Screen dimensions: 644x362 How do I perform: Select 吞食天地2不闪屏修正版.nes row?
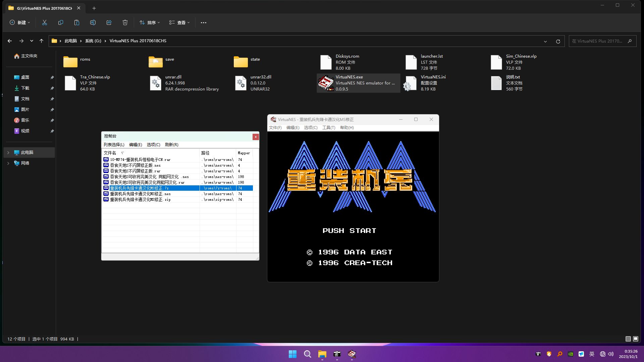(x=178, y=165)
